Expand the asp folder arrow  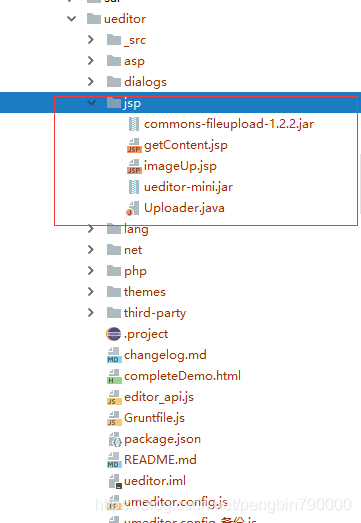(91, 61)
